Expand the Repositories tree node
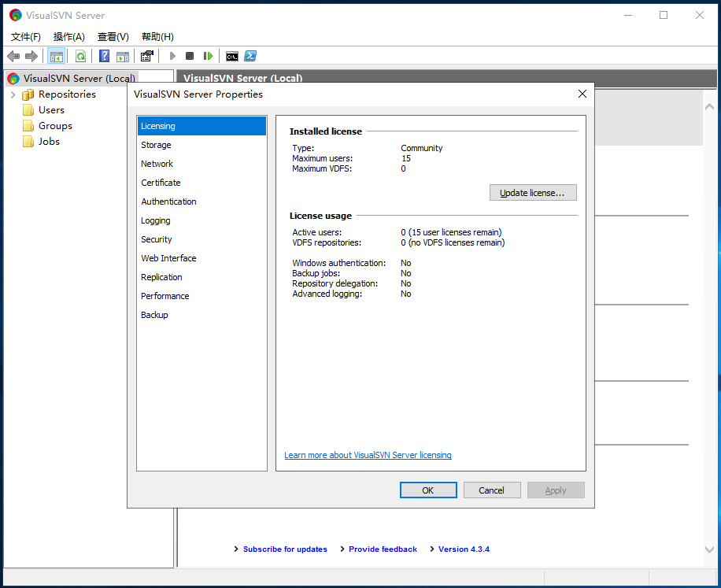This screenshot has width=721, height=588. pos(13,94)
